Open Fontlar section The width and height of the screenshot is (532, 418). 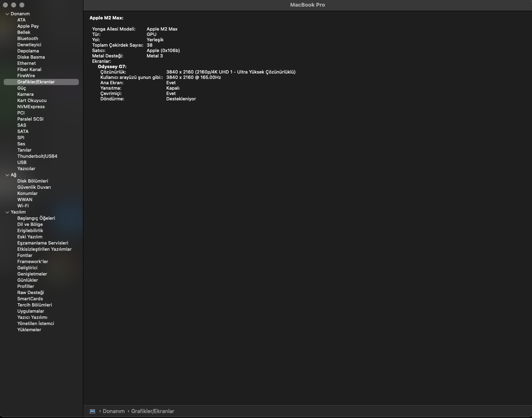click(25, 255)
